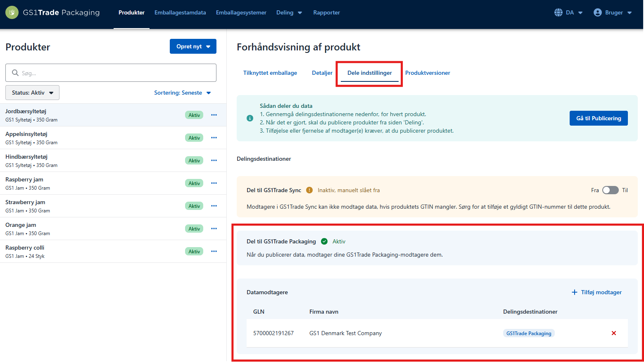Open the Rapporter menu

326,12
